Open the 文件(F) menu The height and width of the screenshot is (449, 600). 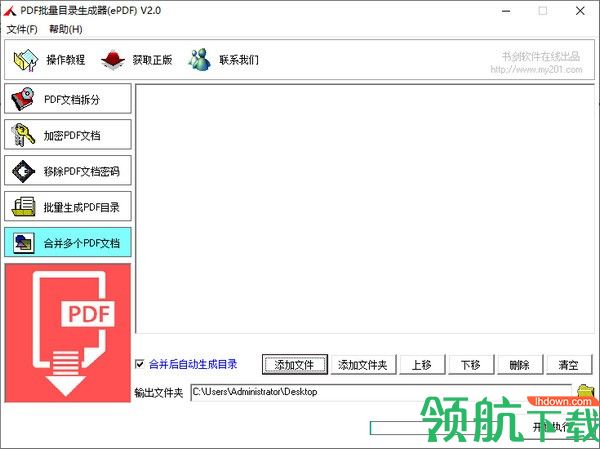(x=22, y=29)
